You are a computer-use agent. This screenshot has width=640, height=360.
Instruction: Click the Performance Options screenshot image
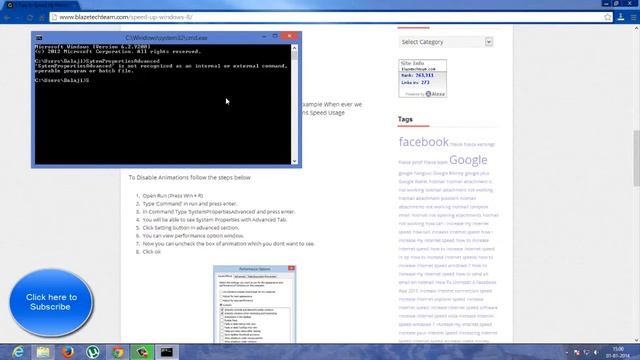coord(254,304)
